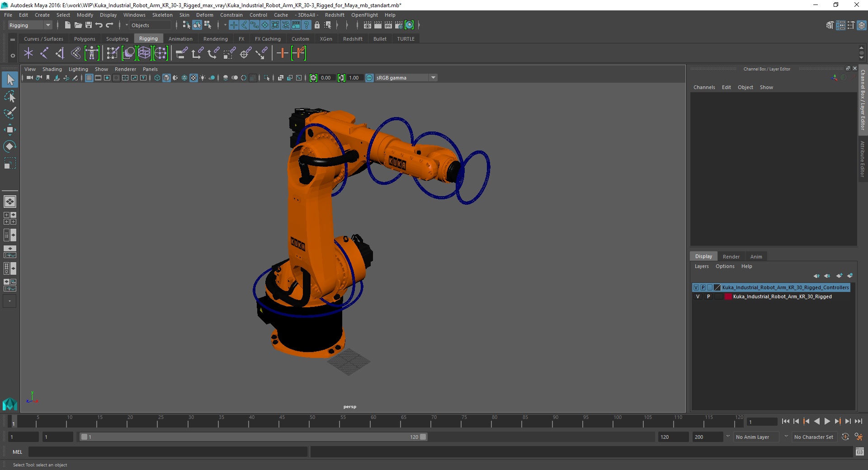The height and width of the screenshot is (470, 868).
Task: Click the current frame number field
Action: 762,422
